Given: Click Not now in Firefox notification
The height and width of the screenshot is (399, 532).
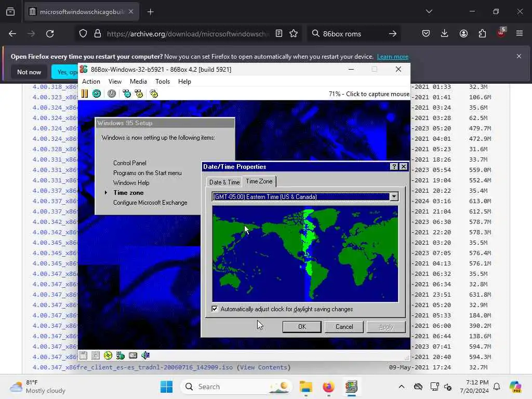Looking at the screenshot, I should 29,72.
